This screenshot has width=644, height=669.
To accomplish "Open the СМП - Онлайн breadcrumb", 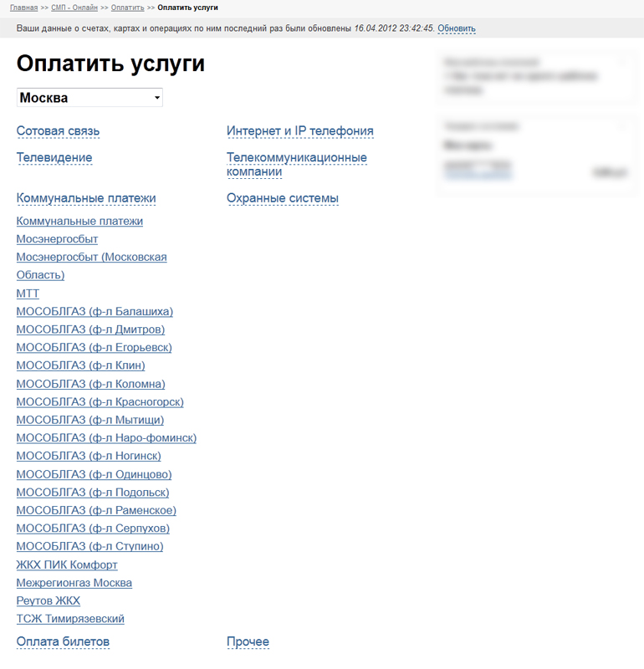I will tap(74, 8).
